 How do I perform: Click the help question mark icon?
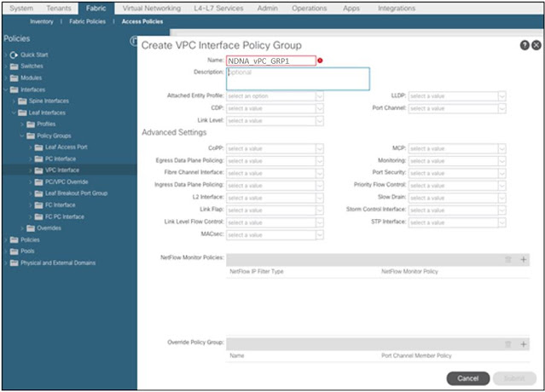click(x=525, y=45)
